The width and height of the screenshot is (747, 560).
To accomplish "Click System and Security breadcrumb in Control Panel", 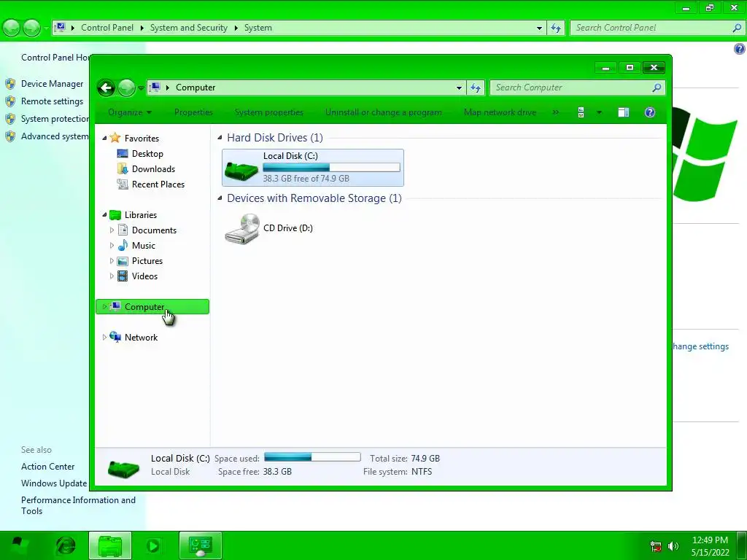I will [189, 28].
